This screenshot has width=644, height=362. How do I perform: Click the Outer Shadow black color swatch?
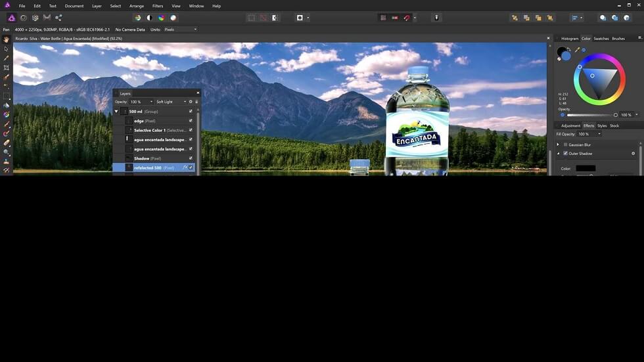point(586,168)
